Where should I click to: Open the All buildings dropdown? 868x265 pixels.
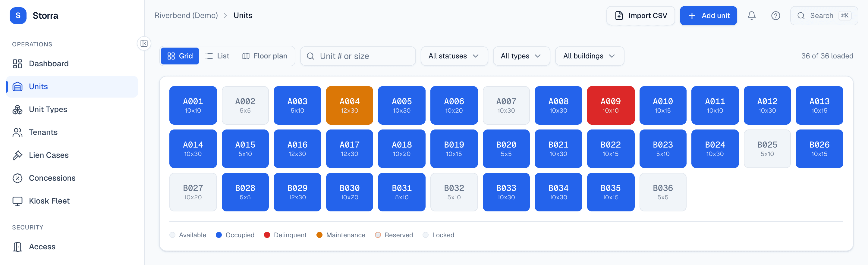[589, 56]
